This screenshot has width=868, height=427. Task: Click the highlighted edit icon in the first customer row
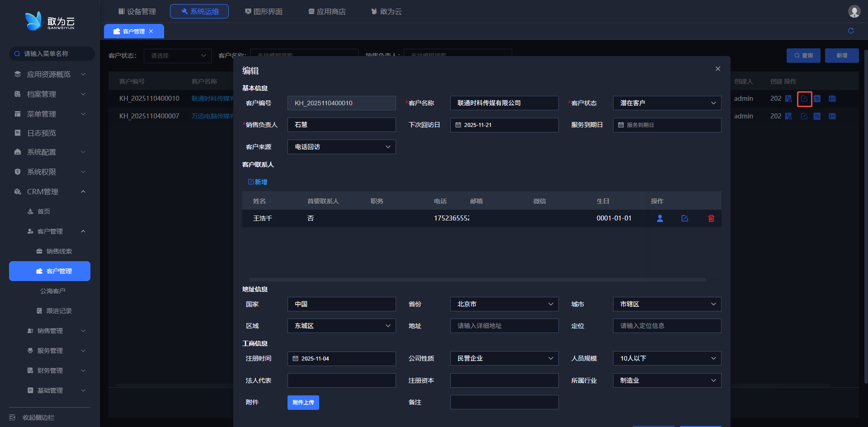click(804, 99)
